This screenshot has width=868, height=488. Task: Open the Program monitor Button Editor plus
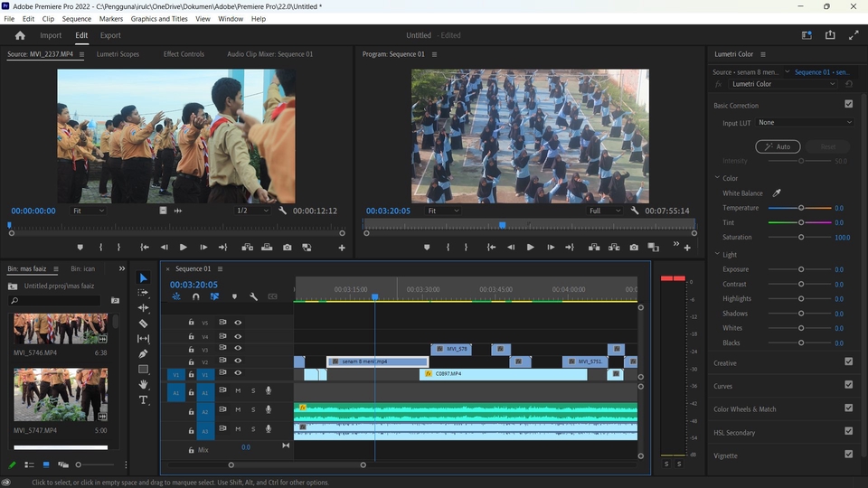(687, 248)
